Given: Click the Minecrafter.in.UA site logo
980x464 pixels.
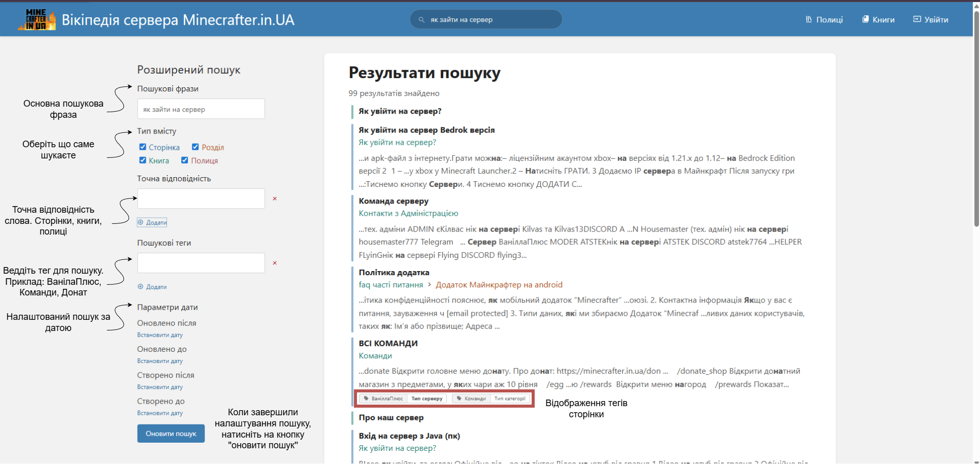Looking at the screenshot, I should coord(37,19).
